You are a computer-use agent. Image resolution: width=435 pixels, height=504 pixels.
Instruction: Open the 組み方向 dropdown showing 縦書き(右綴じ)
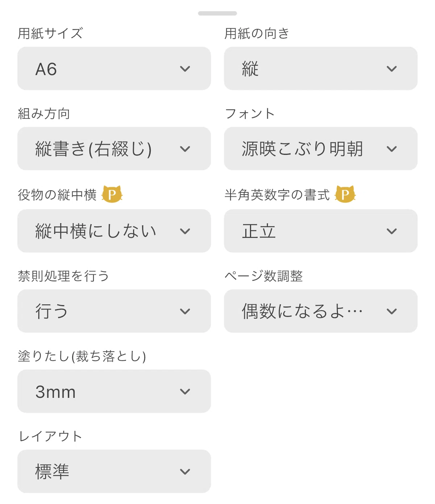pyautogui.click(x=114, y=148)
